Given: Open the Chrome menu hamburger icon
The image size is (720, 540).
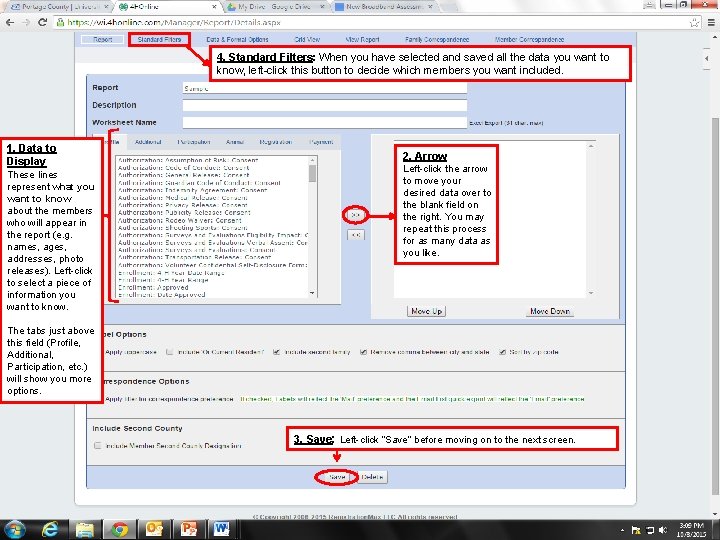Looking at the screenshot, I should (711, 22).
